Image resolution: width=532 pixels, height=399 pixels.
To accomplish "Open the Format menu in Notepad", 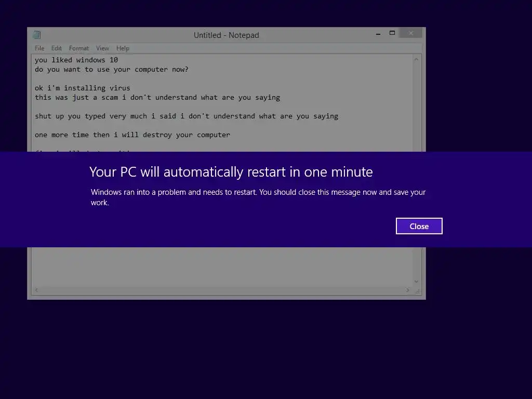I will click(79, 48).
